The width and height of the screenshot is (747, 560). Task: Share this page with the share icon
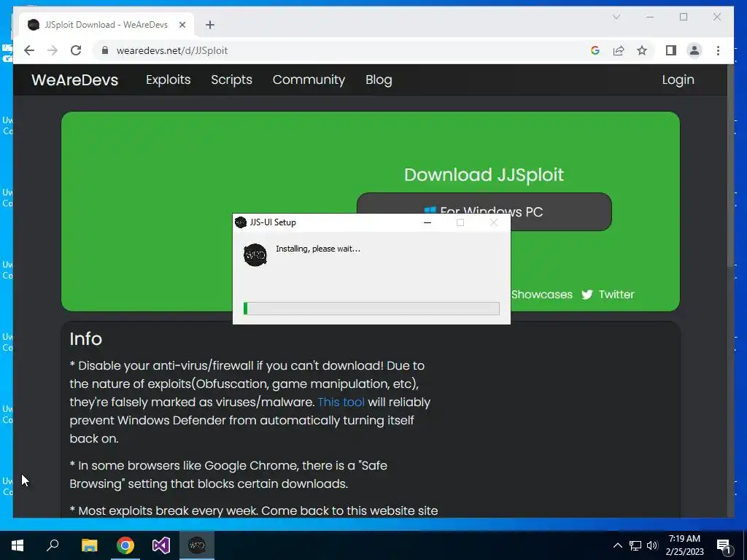[x=619, y=50]
